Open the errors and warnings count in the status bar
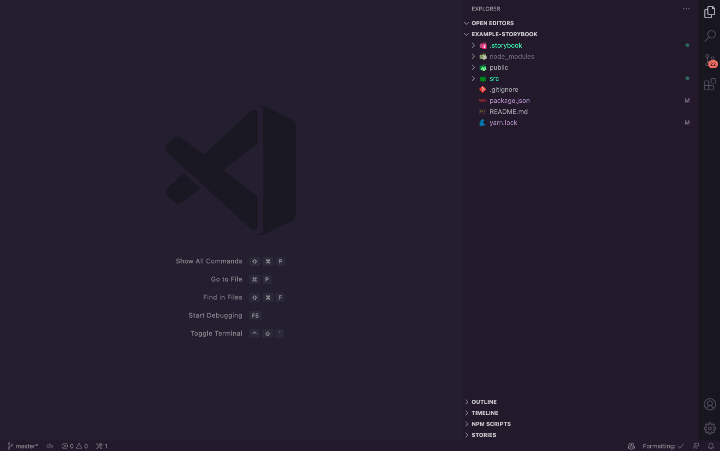Image resolution: width=720 pixels, height=451 pixels. [74, 446]
